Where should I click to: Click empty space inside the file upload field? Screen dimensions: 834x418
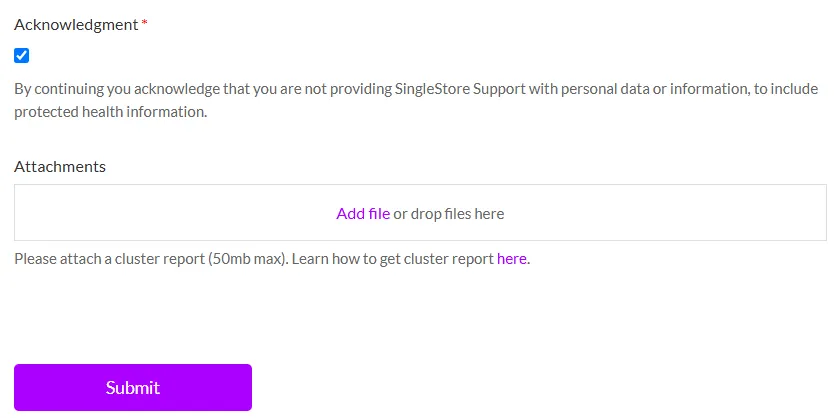[x=150, y=213]
